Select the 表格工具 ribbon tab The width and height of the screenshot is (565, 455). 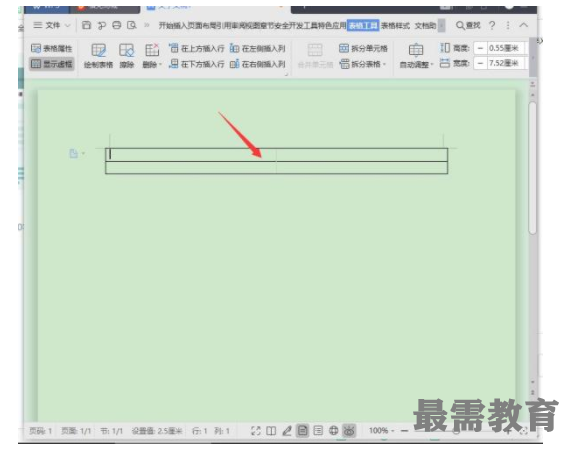point(363,26)
